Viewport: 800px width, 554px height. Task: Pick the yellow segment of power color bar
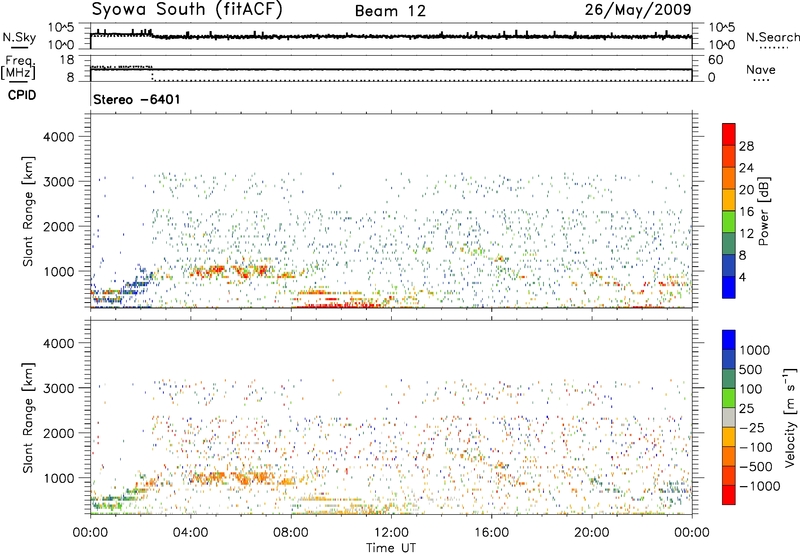pyautogui.click(x=729, y=200)
